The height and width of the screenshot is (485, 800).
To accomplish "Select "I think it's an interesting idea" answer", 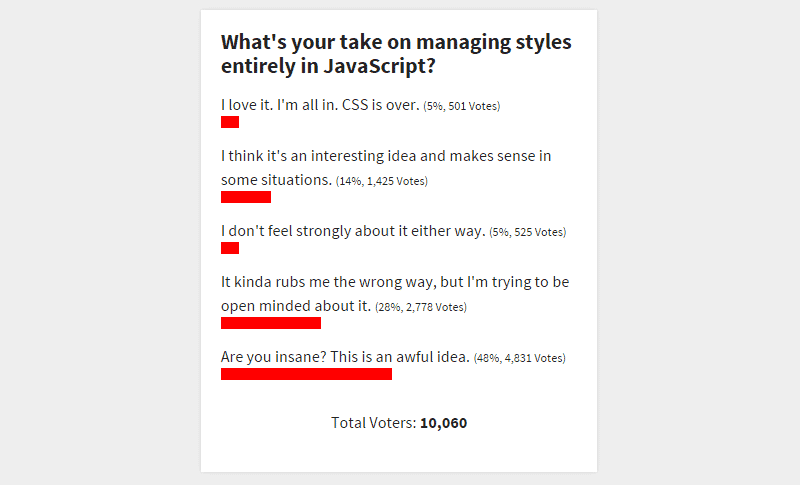I will tap(386, 156).
